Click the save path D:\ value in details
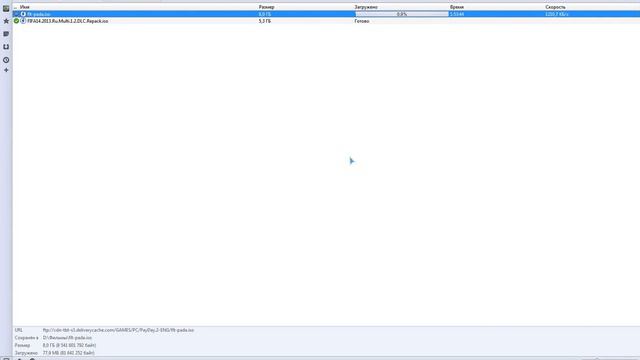 pos(67,338)
